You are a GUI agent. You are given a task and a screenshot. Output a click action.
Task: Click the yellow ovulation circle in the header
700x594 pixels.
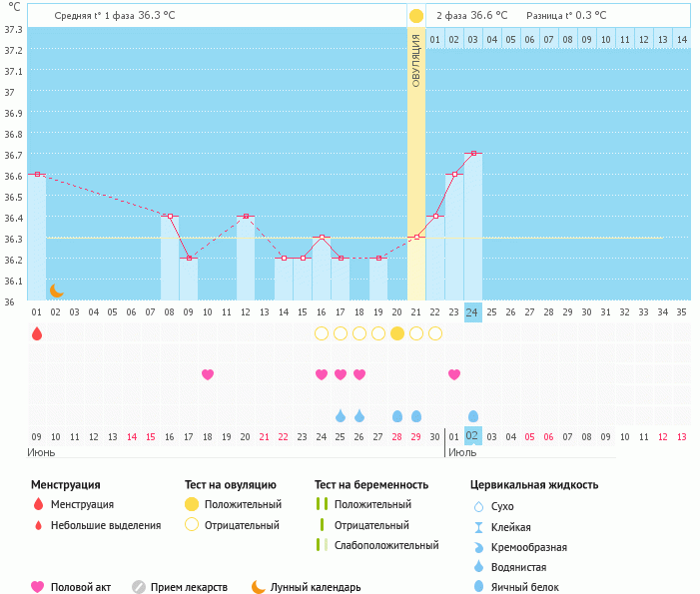pos(415,16)
